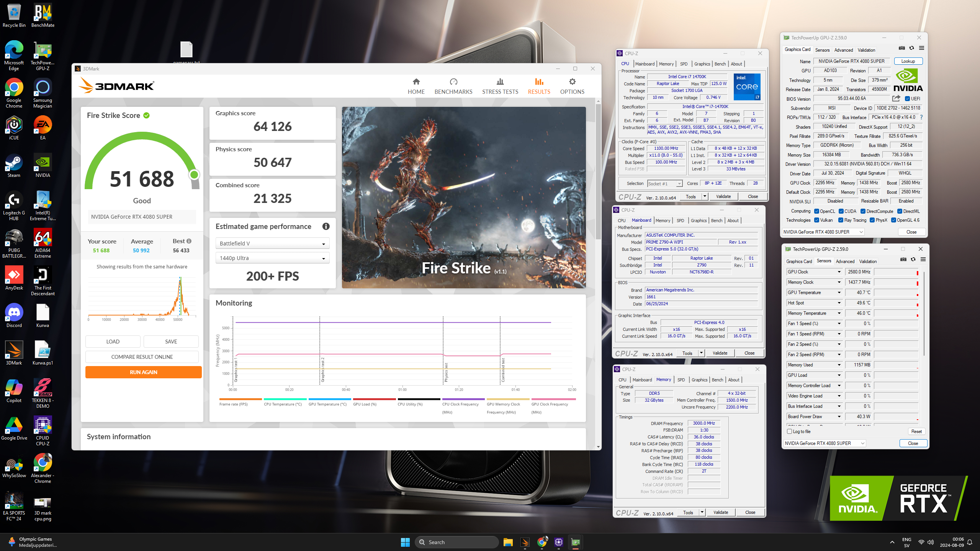This screenshot has height=551, width=980.
Task: Click refresh icon in upper GPU-Z window
Action: pyautogui.click(x=911, y=48)
